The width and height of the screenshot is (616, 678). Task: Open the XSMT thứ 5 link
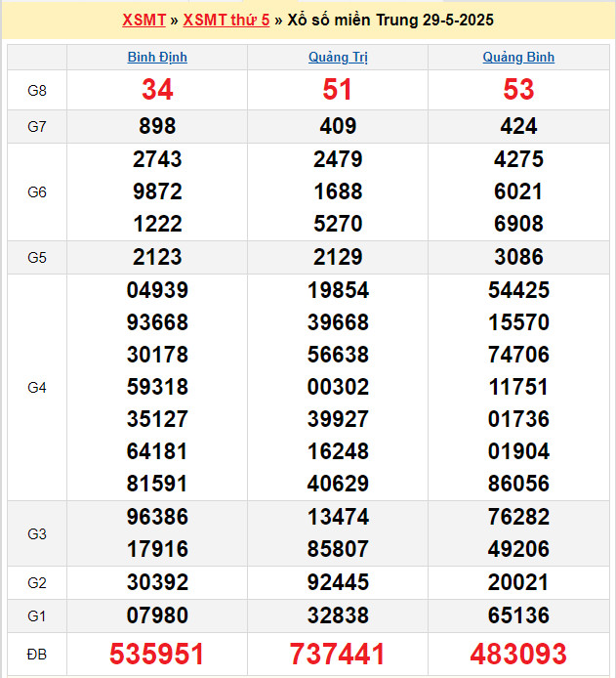tap(226, 20)
